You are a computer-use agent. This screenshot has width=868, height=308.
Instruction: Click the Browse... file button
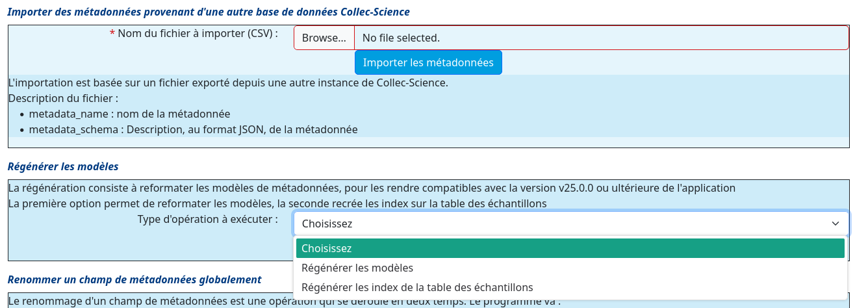click(x=324, y=38)
